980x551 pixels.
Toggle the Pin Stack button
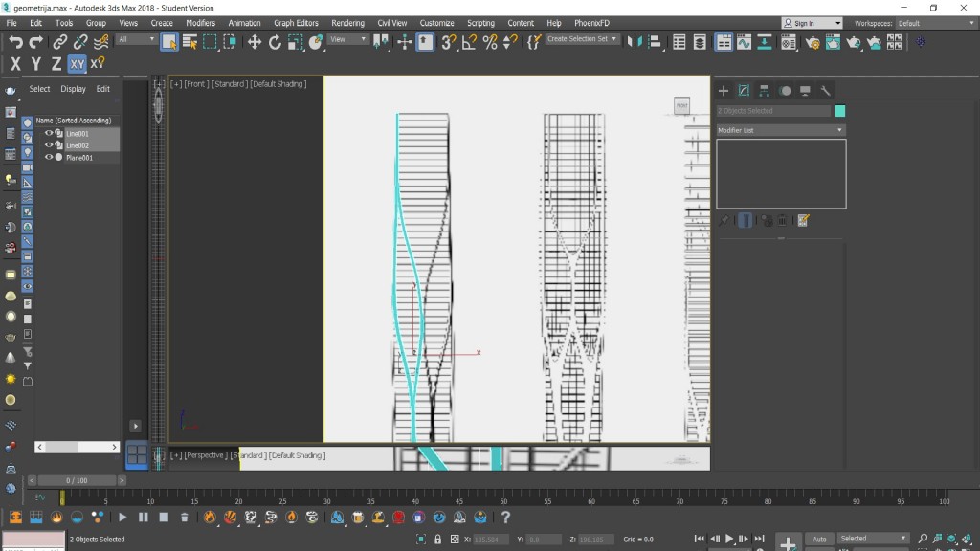[x=724, y=221]
